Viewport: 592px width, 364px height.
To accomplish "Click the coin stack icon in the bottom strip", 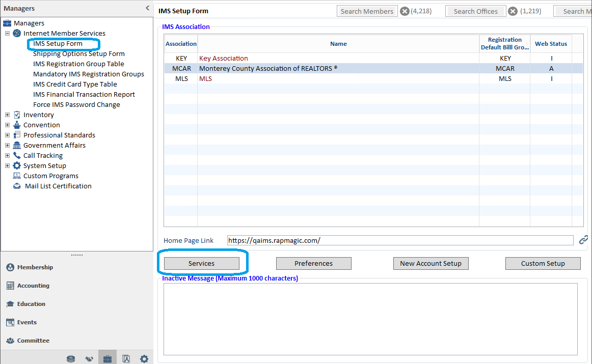I will [x=71, y=359].
